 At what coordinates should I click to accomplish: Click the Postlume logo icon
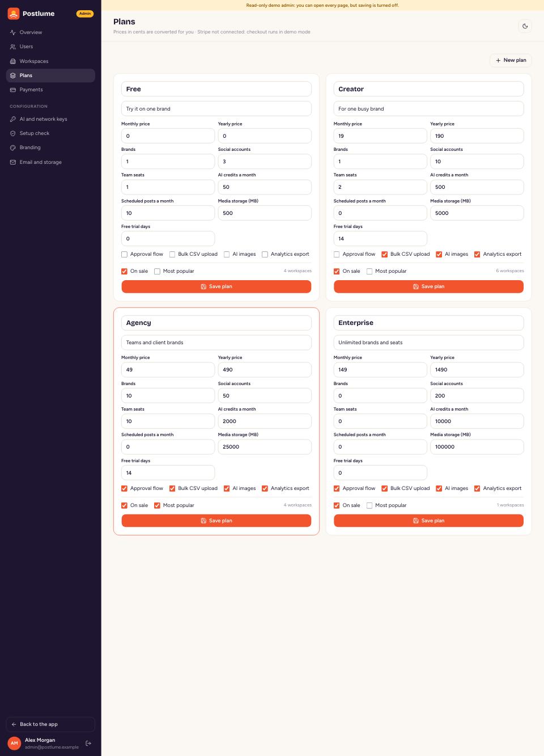tap(14, 14)
